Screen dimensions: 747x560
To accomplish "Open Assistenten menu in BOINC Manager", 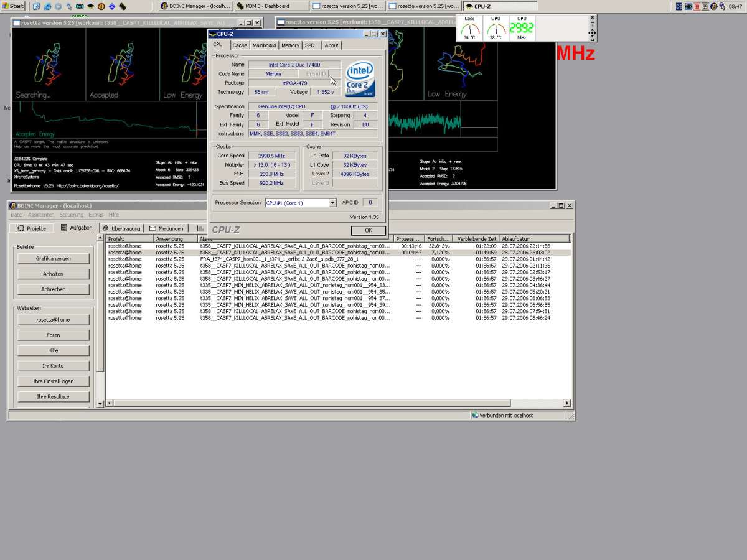I will [x=41, y=215].
